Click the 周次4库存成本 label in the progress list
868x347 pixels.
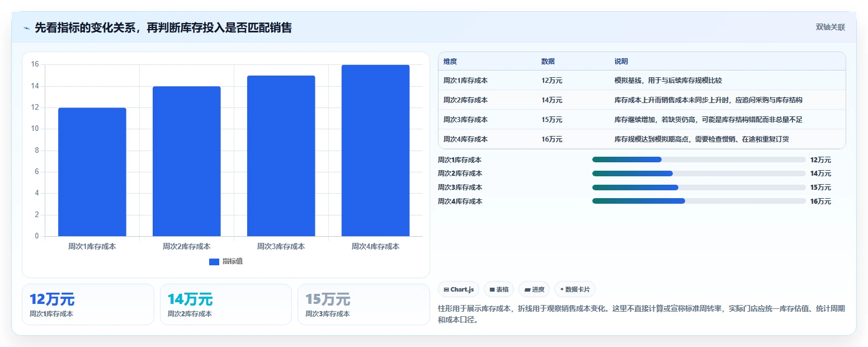460,201
